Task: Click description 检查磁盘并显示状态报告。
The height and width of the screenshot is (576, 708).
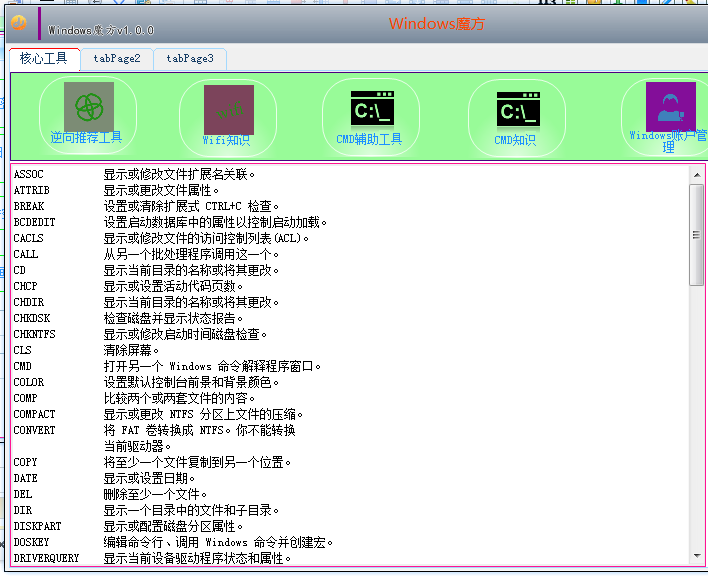Action: [173, 318]
